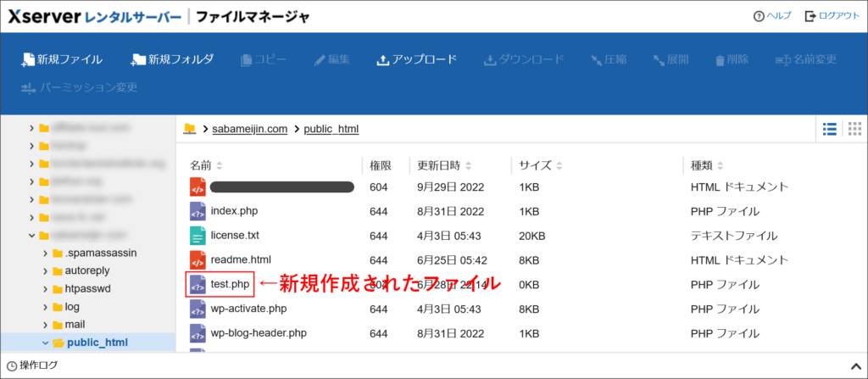This screenshot has height=379, width=868.
Task: Open the ヘルプ help link
Action: [x=772, y=16]
